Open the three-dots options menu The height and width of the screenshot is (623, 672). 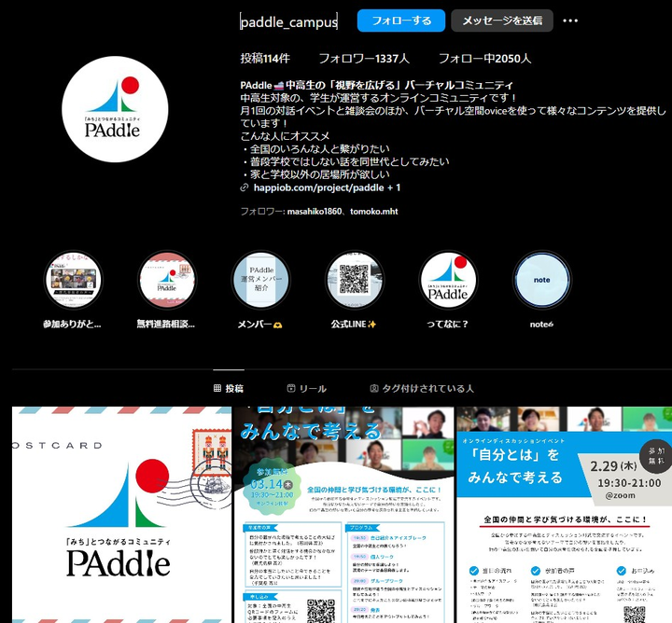coord(570,21)
